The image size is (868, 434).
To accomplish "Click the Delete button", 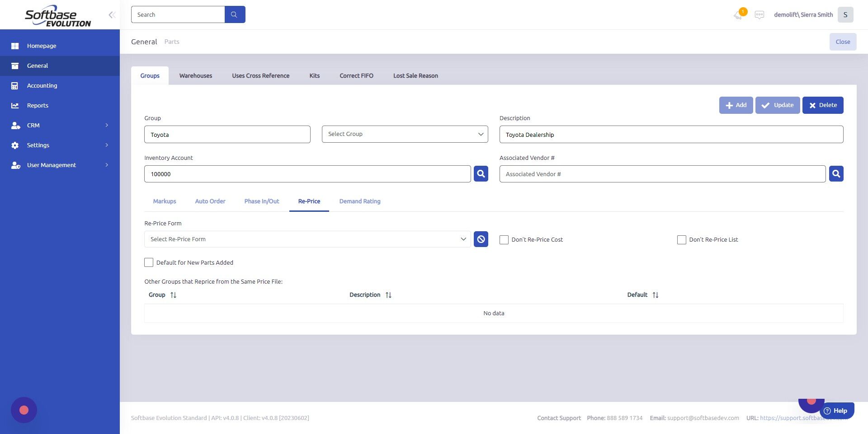I will [x=823, y=105].
